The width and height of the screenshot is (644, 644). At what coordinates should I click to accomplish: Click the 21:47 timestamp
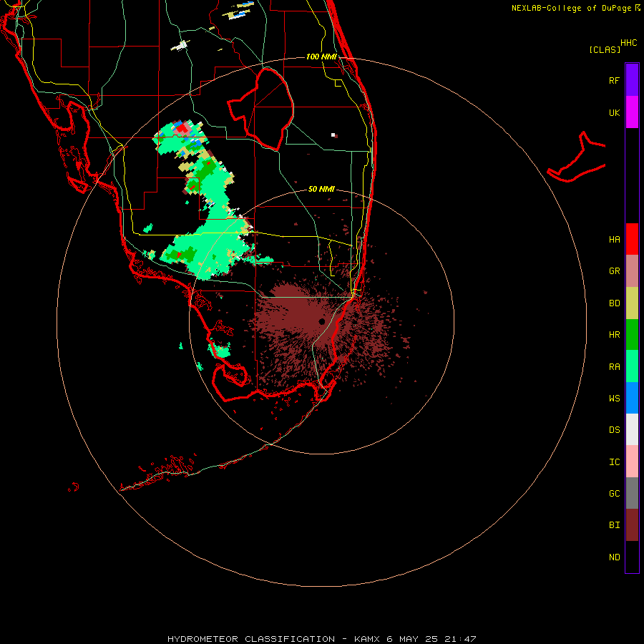click(x=460, y=639)
